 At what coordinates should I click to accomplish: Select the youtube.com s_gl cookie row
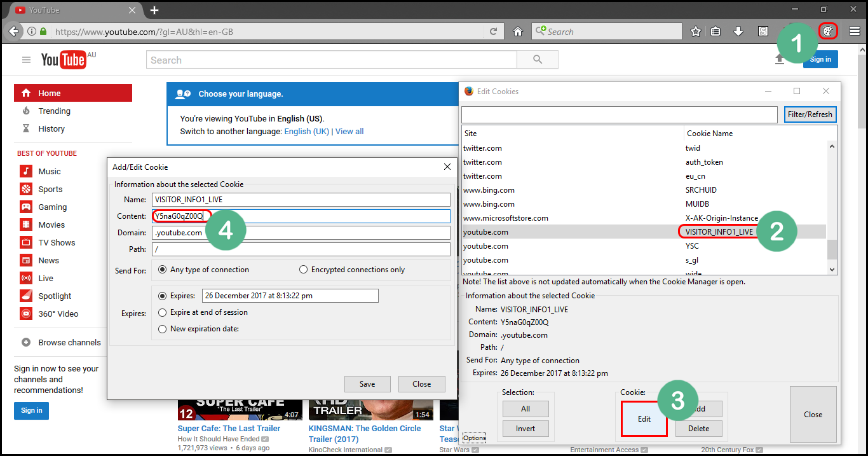click(x=644, y=260)
